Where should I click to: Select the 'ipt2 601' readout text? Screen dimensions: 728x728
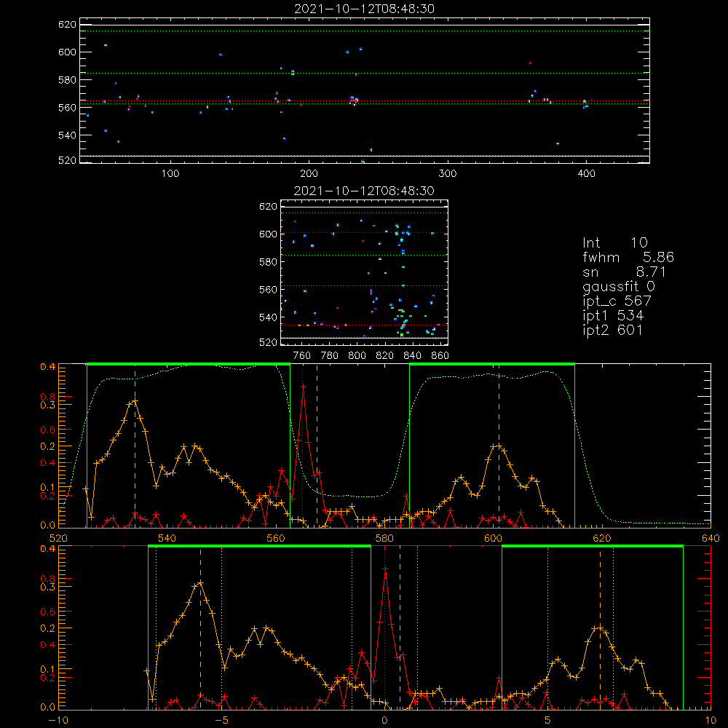click(612, 330)
